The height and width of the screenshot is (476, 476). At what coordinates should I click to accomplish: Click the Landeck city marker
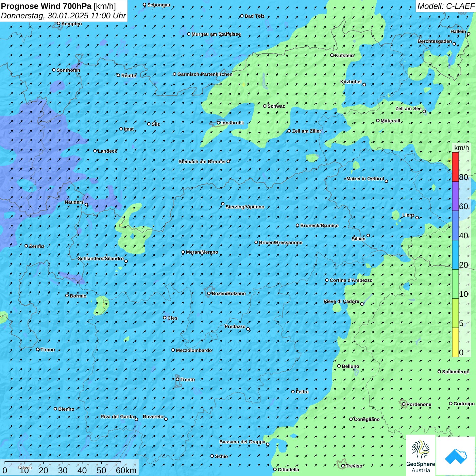[95, 151]
